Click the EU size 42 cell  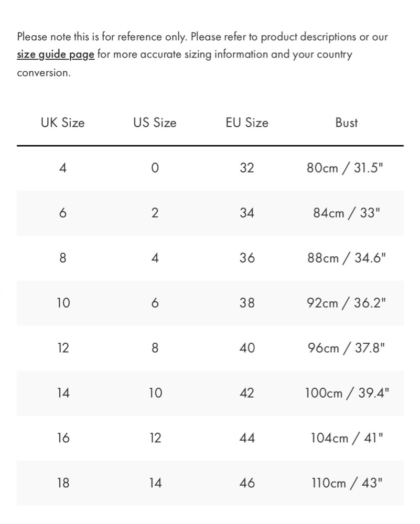pos(247,393)
